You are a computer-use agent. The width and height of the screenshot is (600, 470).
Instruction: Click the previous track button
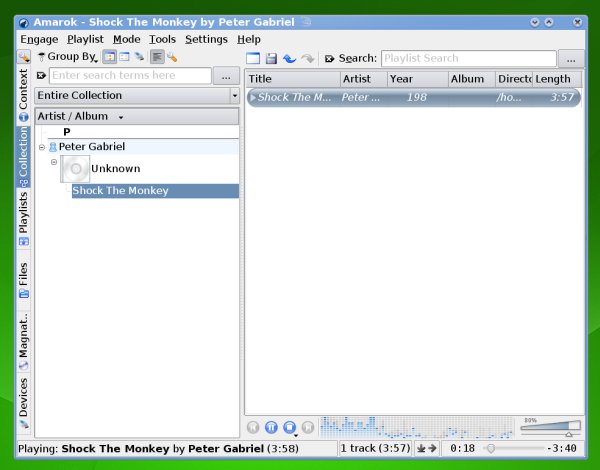(x=253, y=427)
